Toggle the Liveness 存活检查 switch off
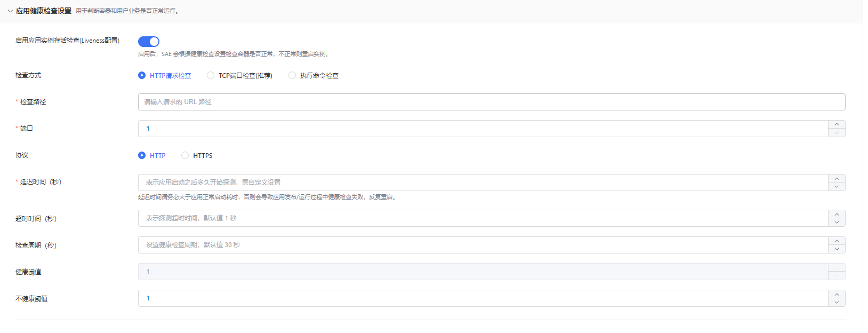This screenshot has width=868, height=333. click(149, 42)
